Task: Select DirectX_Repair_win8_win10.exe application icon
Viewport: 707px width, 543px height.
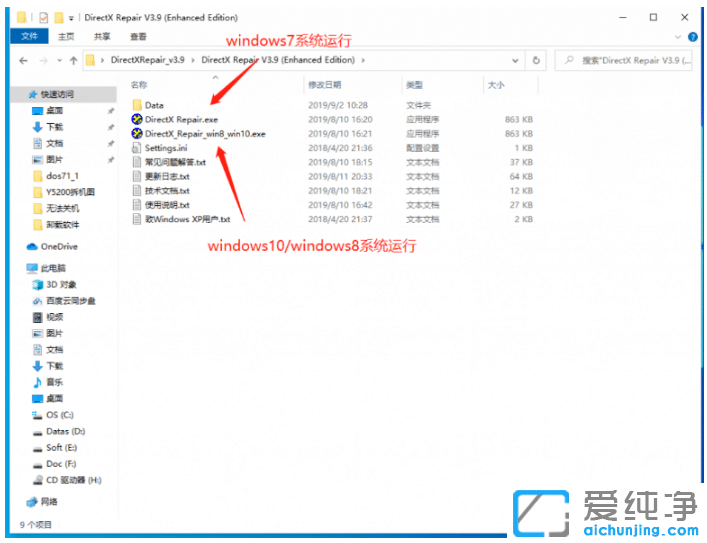Action: (137, 134)
